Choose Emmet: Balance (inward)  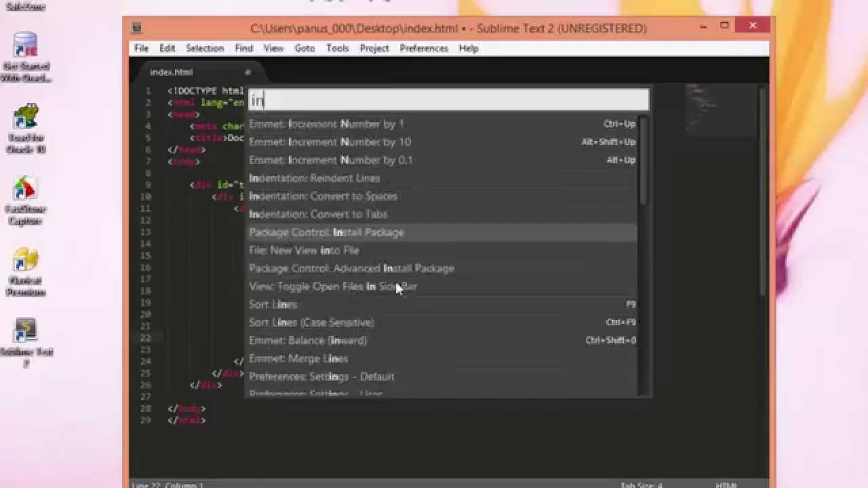(442, 340)
